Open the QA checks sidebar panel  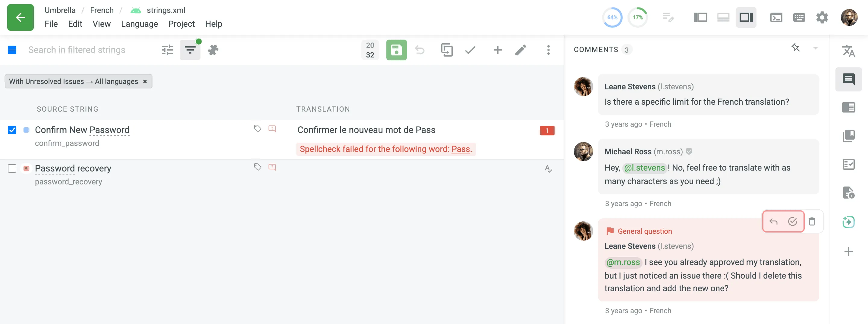[x=849, y=164]
